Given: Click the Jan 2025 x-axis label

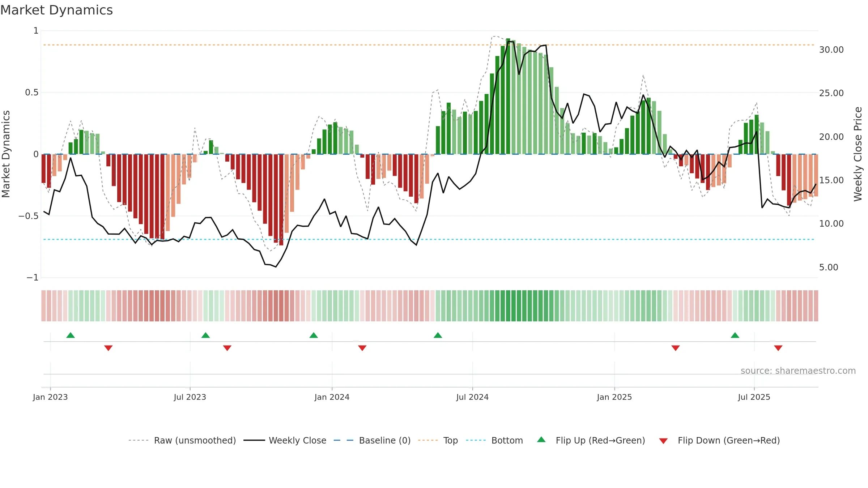Looking at the screenshot, I should pyautogui.click(x=614, y=397).
